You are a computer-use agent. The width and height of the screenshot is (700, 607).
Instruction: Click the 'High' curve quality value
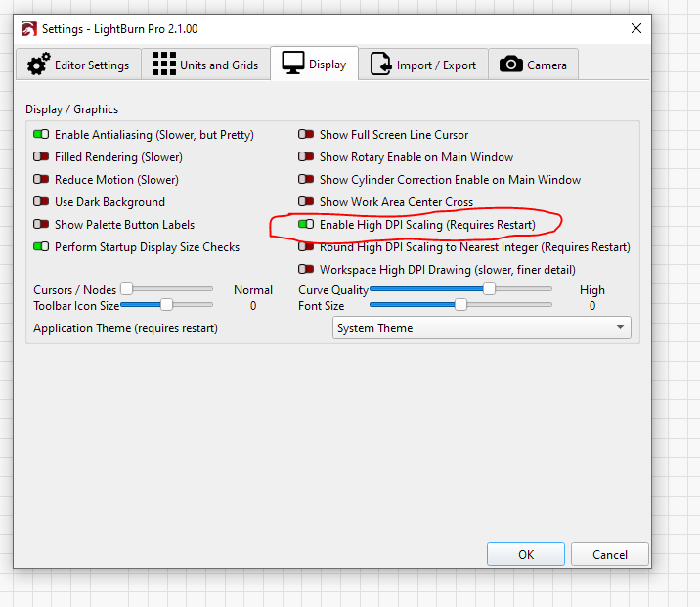[591, 290]
